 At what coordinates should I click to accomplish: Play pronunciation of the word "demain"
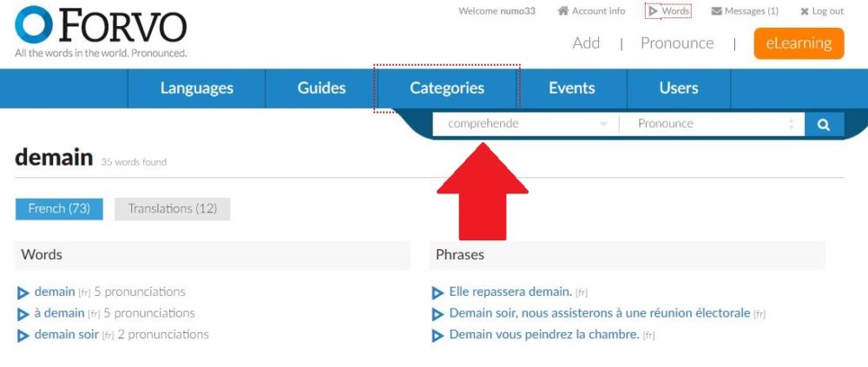23,292
